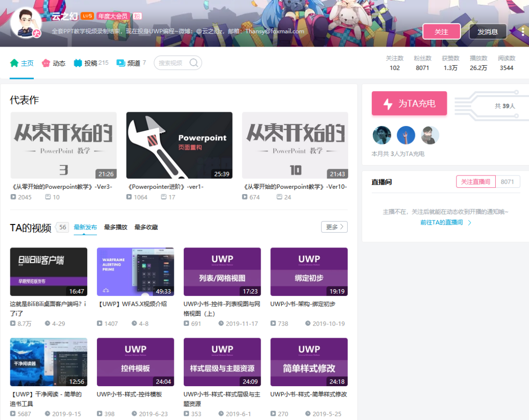Screen dimensions: 529x420
Task: Click the 关注 follow button
Action: click(x=441, y=31)
